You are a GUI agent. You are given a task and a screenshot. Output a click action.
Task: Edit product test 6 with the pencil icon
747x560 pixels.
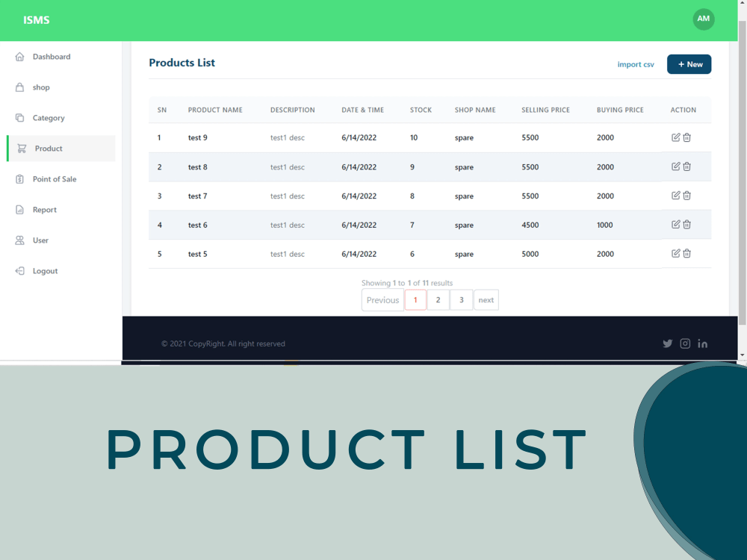tap(677, 225)
